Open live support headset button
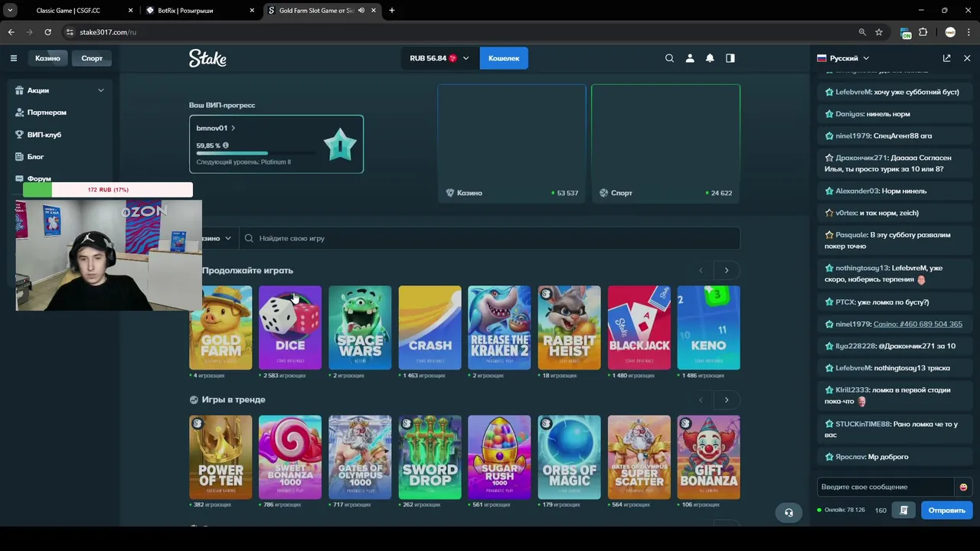The height and width of the screenshot is (551, 980). [x=789, y=513]
